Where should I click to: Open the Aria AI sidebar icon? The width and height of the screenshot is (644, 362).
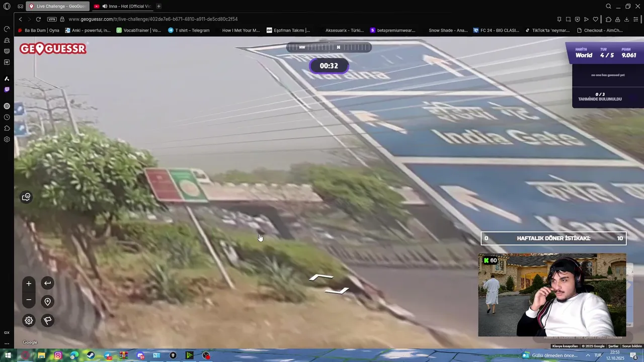(x=7, y=78)
